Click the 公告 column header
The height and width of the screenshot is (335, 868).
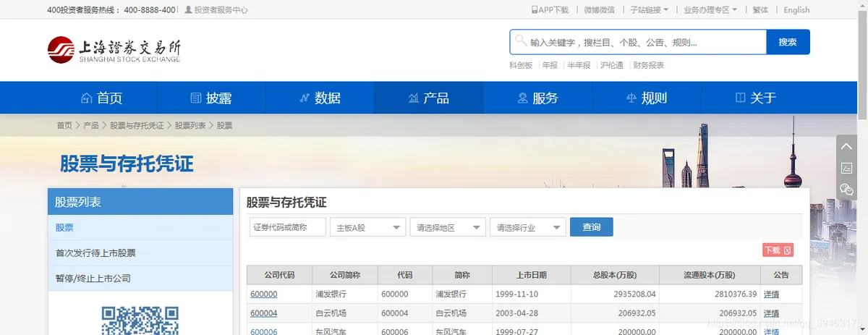tap(781, 275)
